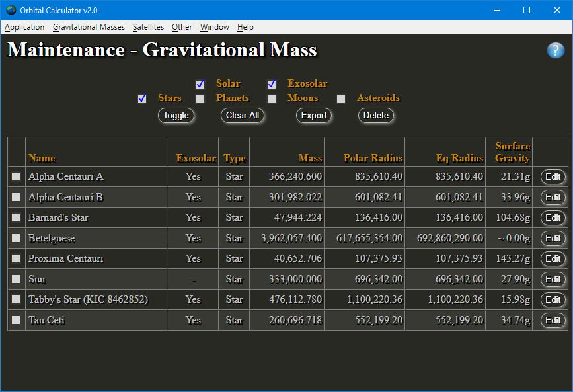Click the Orbital Calculator globe title icon
The image size is (573, 392).
pyautogui.click(x=11, y=10)
